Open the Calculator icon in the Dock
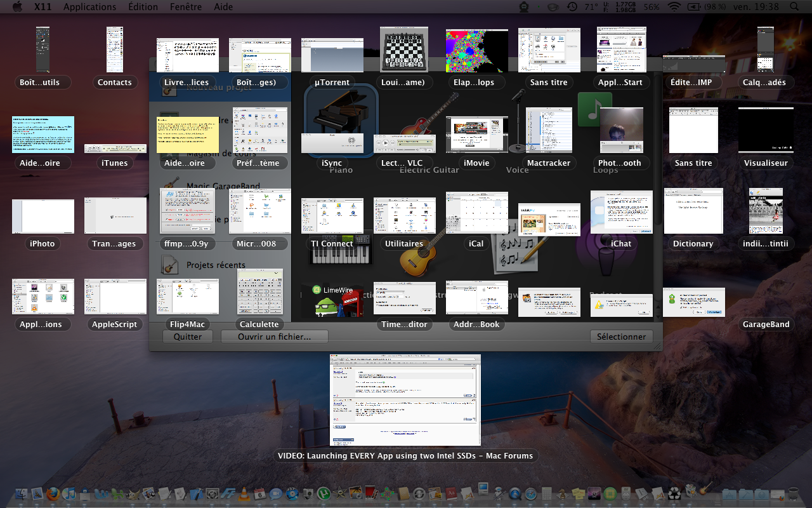 [x=547, y=493]
